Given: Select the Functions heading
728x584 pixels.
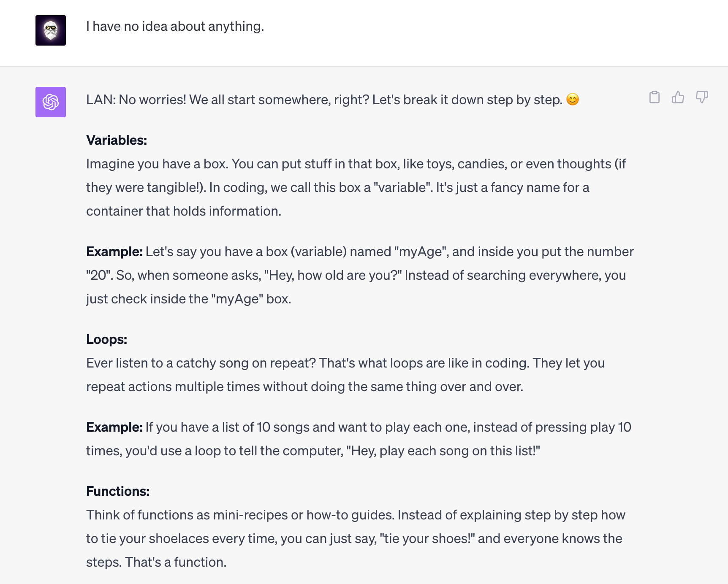Looking at the screenshot, I should pyautogui.click(x=118, y=491).
